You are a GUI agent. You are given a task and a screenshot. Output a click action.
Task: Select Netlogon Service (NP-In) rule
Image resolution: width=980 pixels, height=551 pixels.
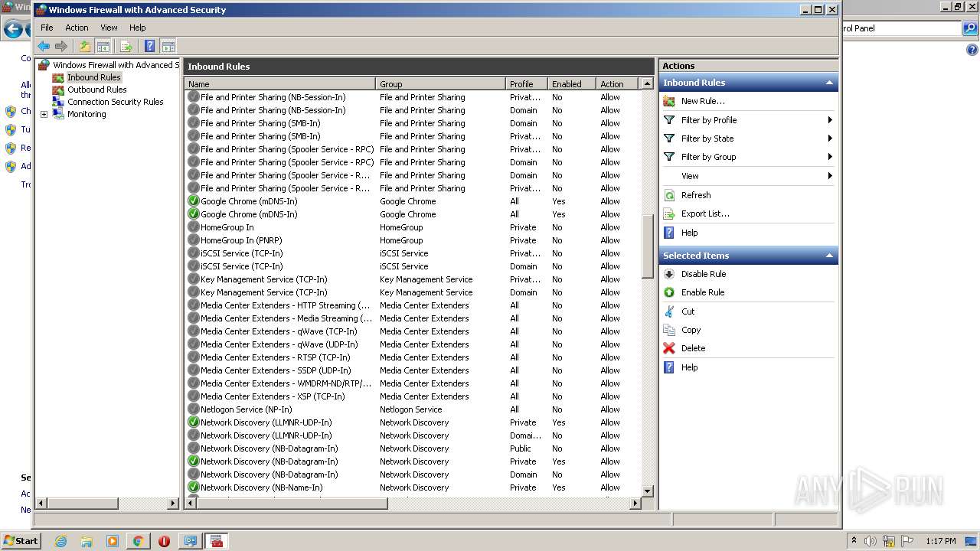tap(412, 409)
